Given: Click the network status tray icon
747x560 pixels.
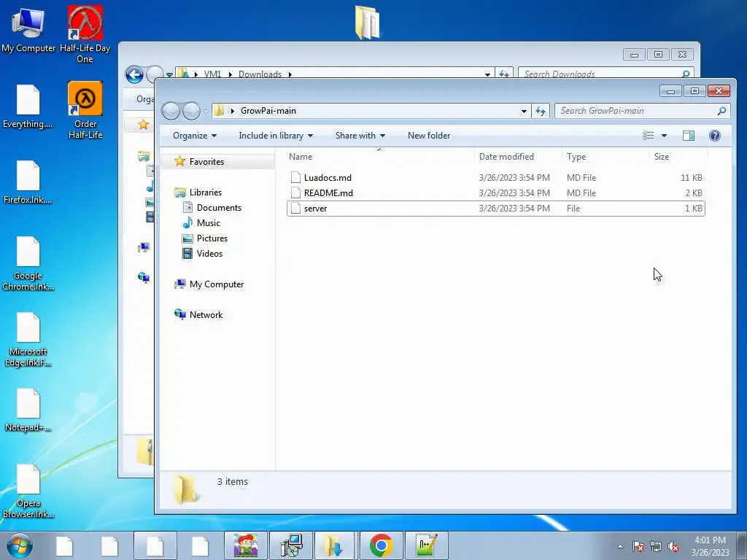Looking at the screenshot, I should point(656,547).
